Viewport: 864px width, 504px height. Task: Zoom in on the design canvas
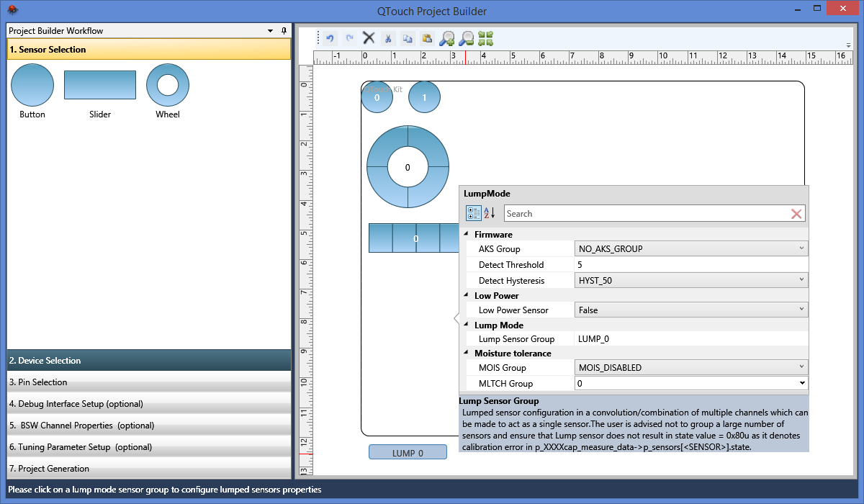447,38
